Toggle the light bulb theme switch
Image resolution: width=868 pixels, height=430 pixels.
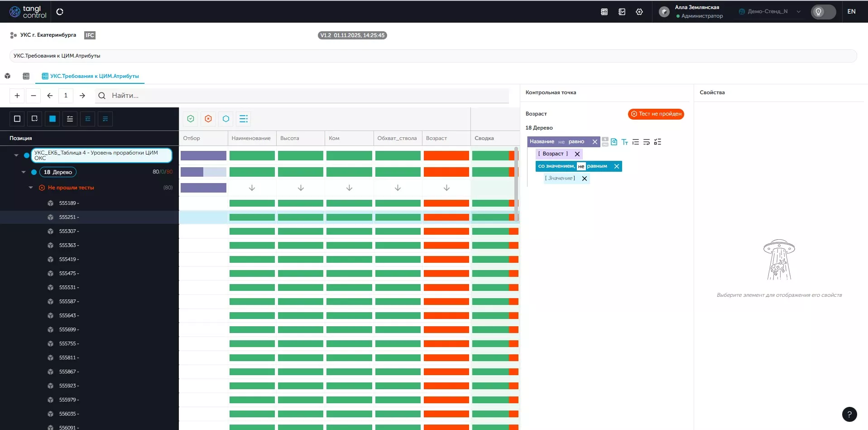tap(823, 12)
